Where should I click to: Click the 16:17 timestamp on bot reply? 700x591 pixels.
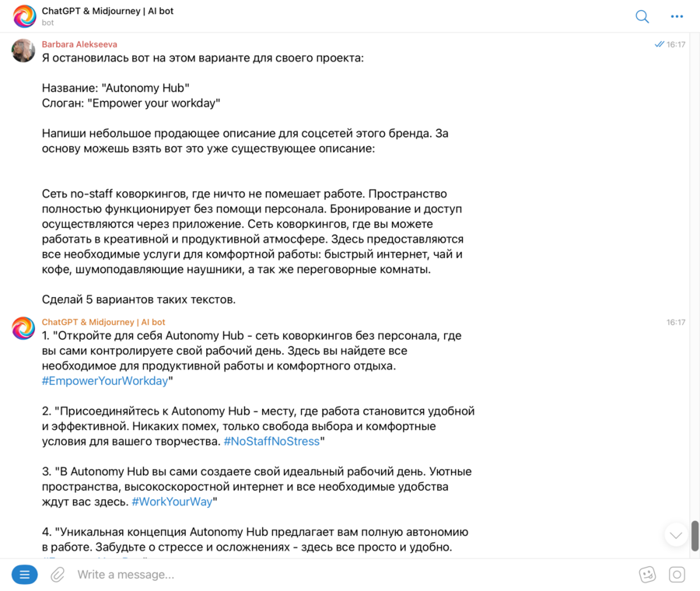pyautogui.click(x=676, y=322)
